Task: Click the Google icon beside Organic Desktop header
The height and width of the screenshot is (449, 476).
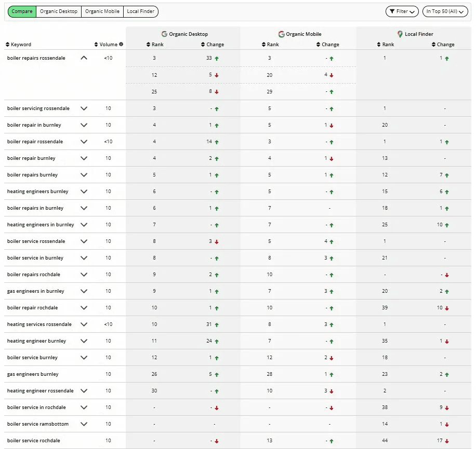Action: pos(164,34)
